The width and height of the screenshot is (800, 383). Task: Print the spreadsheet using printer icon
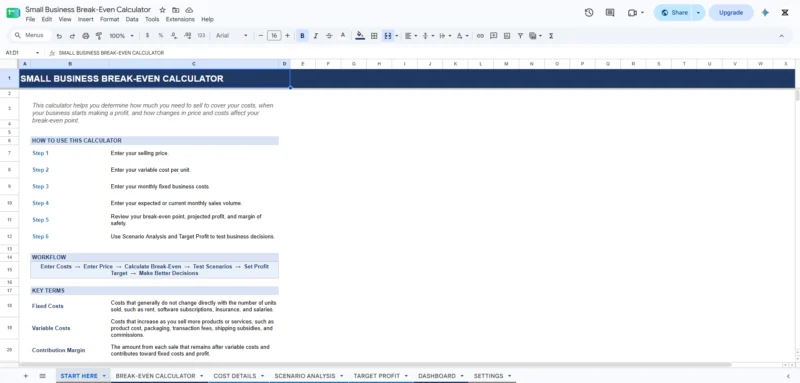[86, 36]
